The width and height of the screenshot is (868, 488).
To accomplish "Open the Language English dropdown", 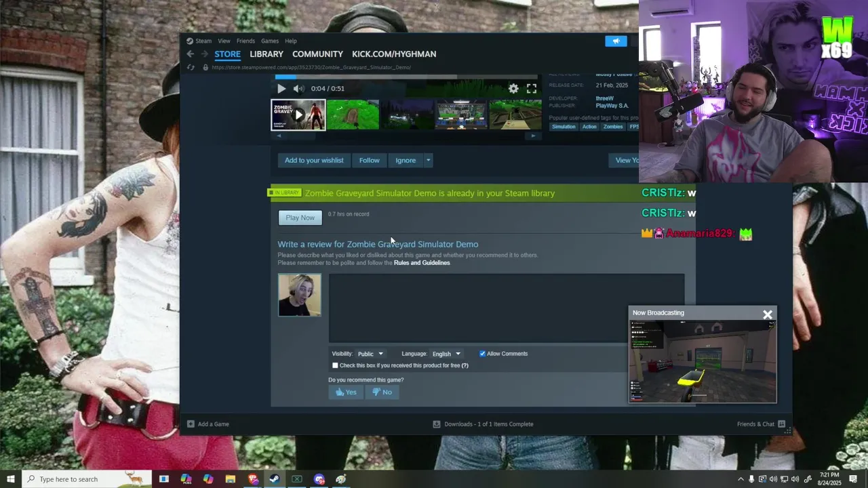I will pos(446,354).
